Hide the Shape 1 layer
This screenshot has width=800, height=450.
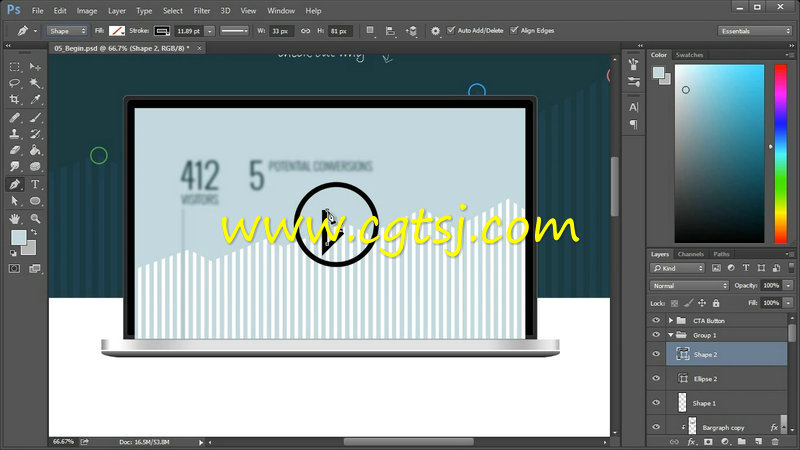point(656,403)
